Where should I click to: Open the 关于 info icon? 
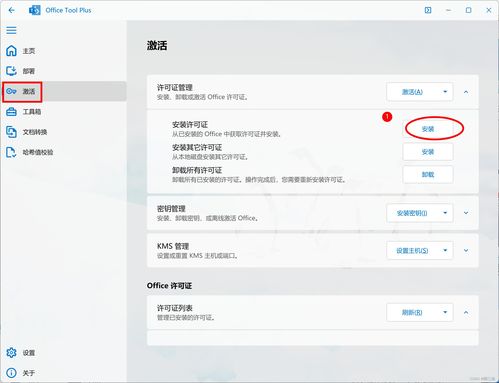[x=11, y=373]
